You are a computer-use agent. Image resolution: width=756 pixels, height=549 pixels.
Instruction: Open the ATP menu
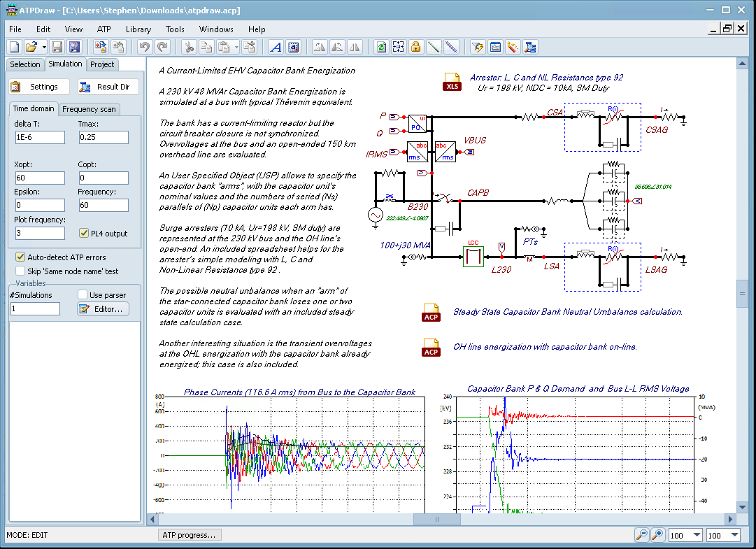pyautogui.click(x=104, y=29)
